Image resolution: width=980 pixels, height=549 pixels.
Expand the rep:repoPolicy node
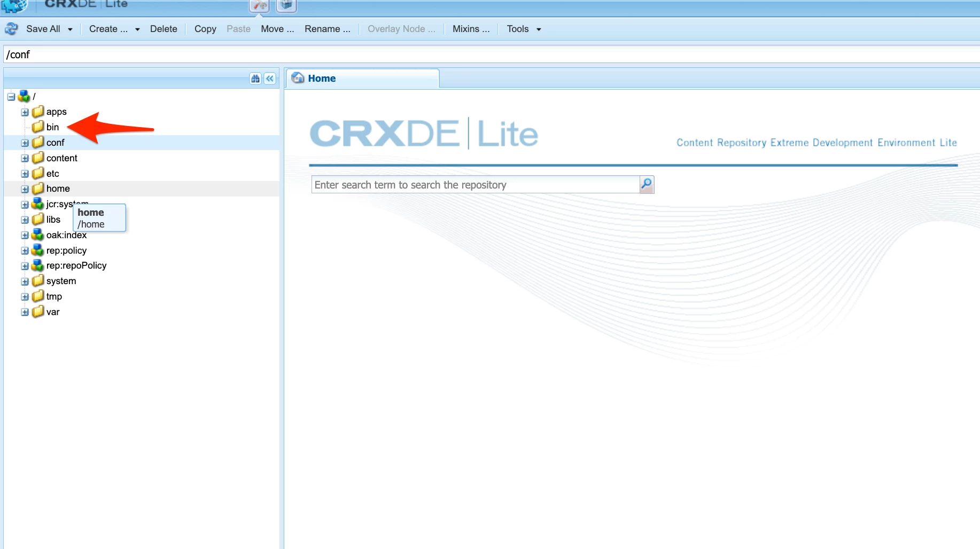(25, 266)
